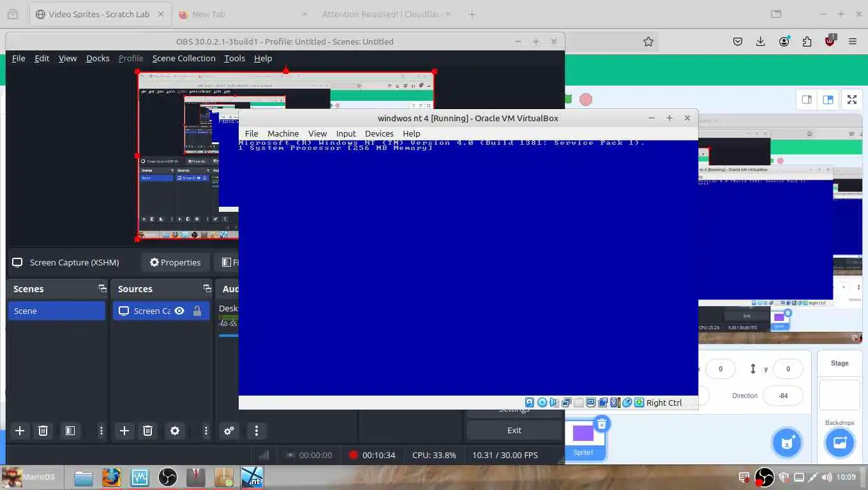Viewport: 868px width, 490px height.
Task: Add a new source in Sources dock
Action: [x=124, y=431]
